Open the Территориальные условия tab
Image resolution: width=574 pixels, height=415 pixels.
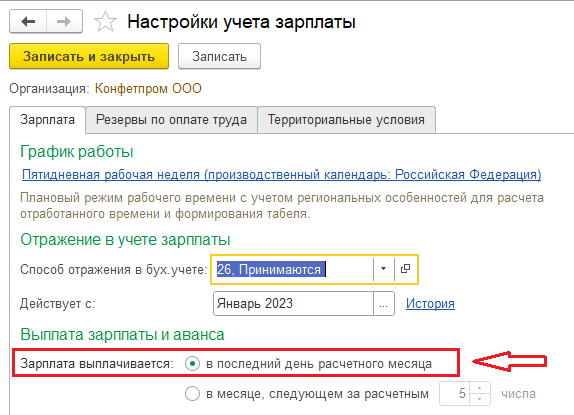pyautogui.click(x=346, y=120)
